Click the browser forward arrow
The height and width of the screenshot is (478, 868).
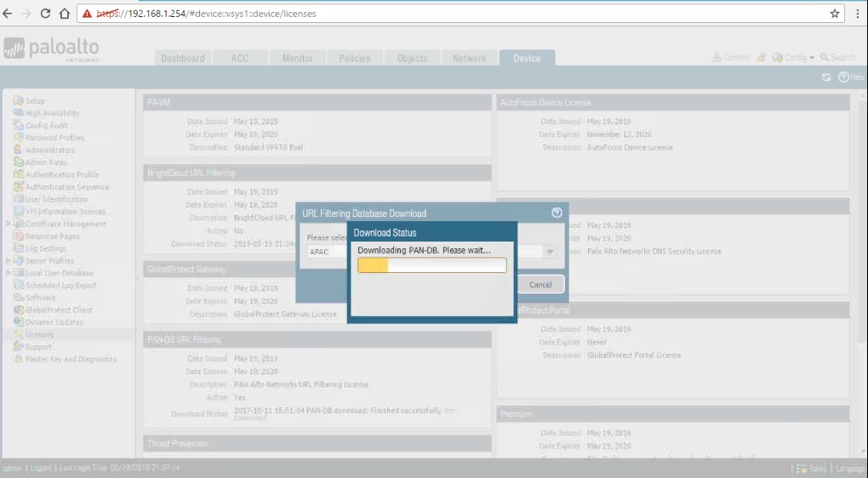[26, 14]
